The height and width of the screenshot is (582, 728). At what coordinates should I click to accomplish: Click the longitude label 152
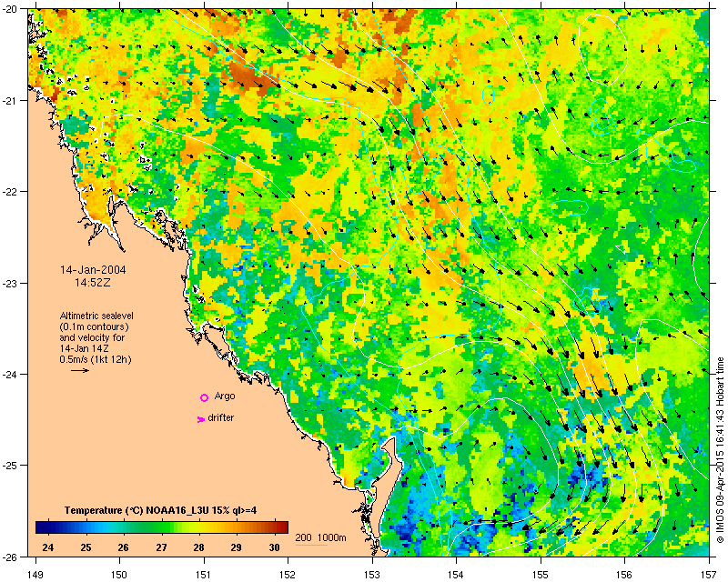(288, 575)
